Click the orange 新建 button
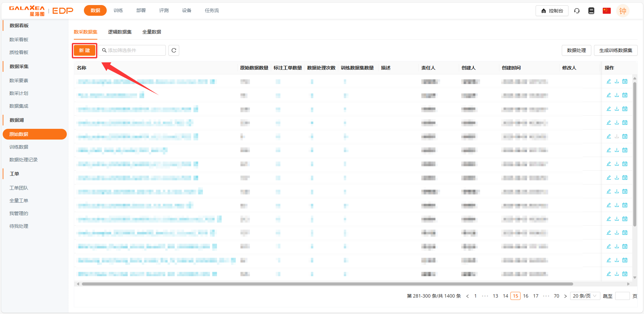644x314 pixels. tap(85, 50)
